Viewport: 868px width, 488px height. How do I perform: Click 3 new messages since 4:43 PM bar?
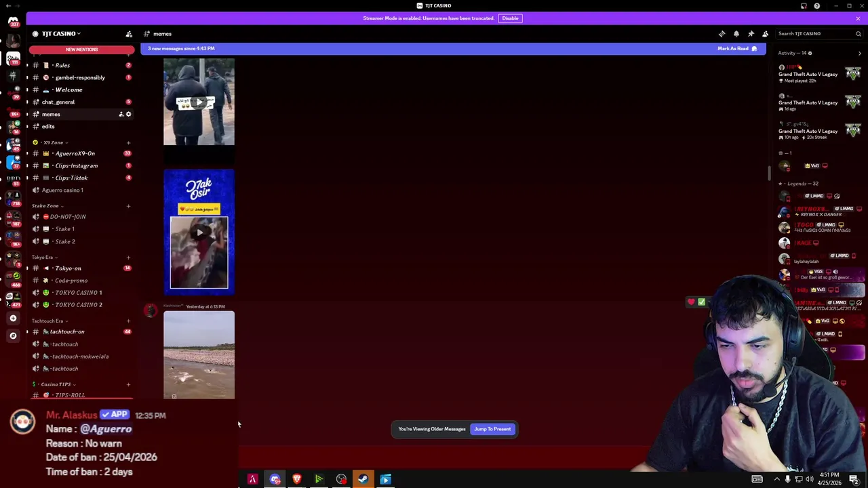[453, 49]
